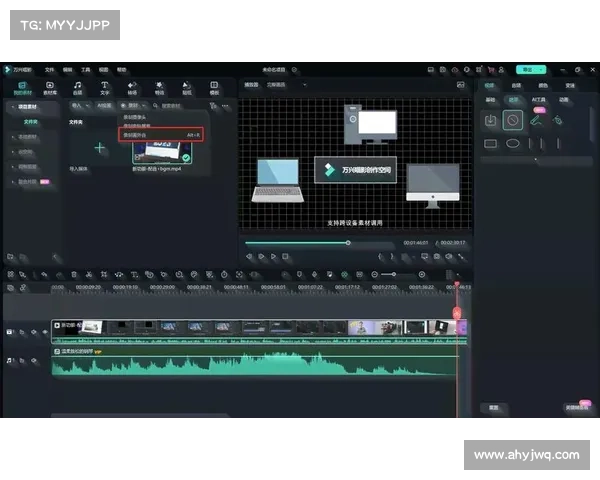The width and height of the screenshot is (600, 480).
Task: Select the draw mask pen tool
Action: [536, 121]
